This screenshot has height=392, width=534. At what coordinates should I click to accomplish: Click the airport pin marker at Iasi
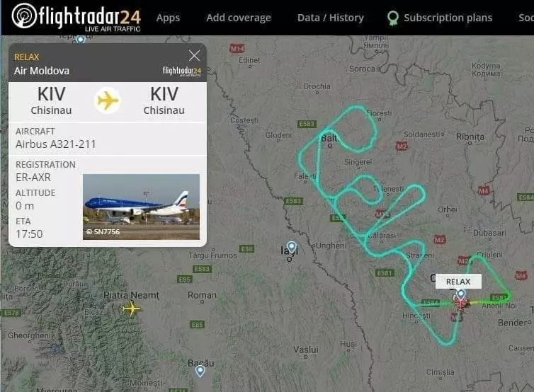[292, 246]
